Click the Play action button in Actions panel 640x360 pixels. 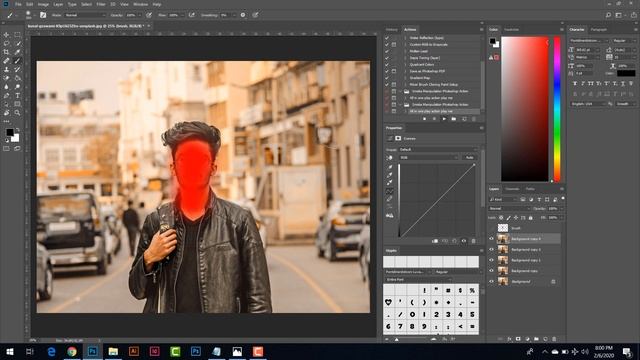click(444, 119)
